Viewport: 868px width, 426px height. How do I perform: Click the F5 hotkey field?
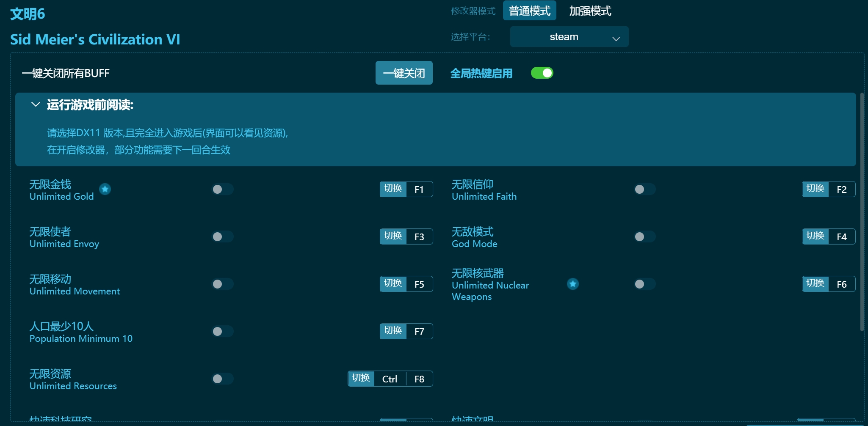pyautogui.click(x=419, y=284)
